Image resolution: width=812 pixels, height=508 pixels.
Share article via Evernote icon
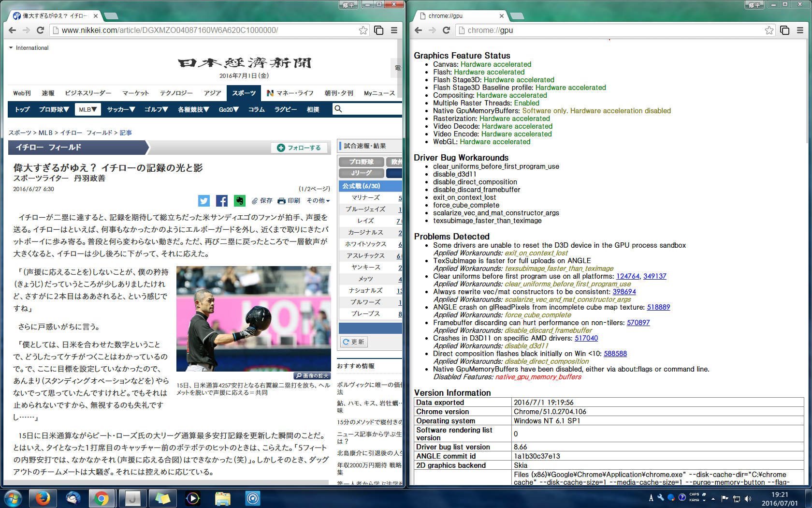click(x=240, y=201)
